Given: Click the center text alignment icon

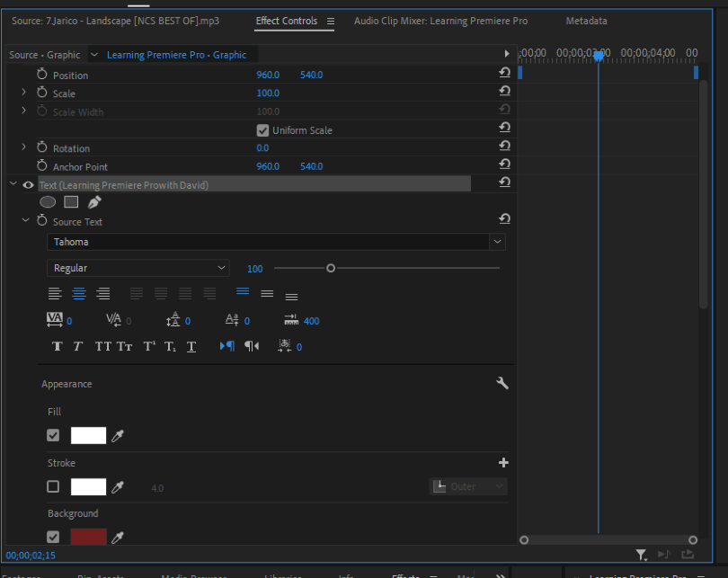Looking at the screenshot, I should 79,293.
